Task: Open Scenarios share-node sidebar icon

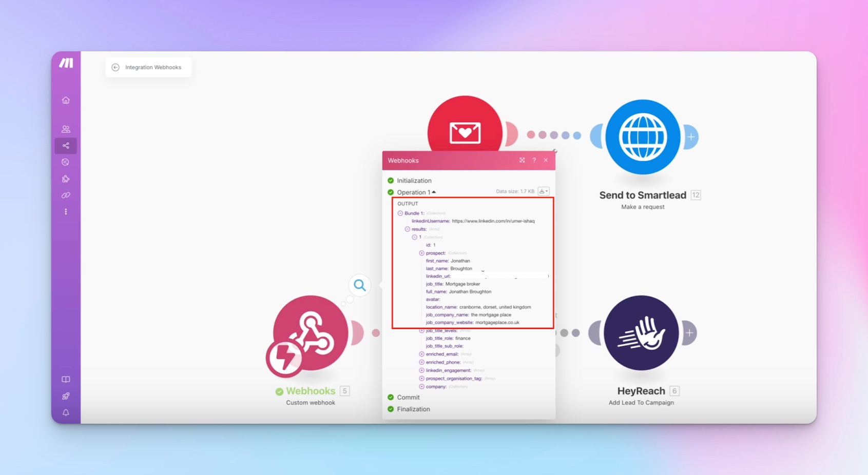Action: (66, 146)
